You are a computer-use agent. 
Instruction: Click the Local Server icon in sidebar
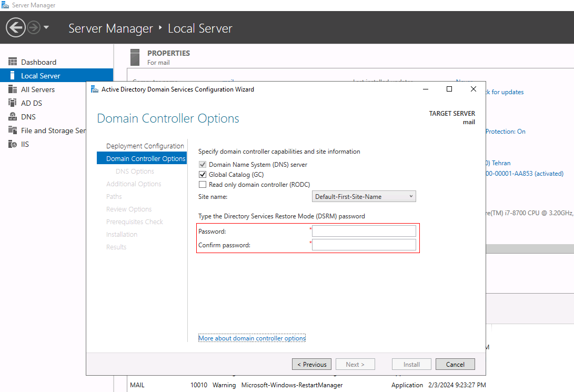pyautogui.click(x=13, y=75)
